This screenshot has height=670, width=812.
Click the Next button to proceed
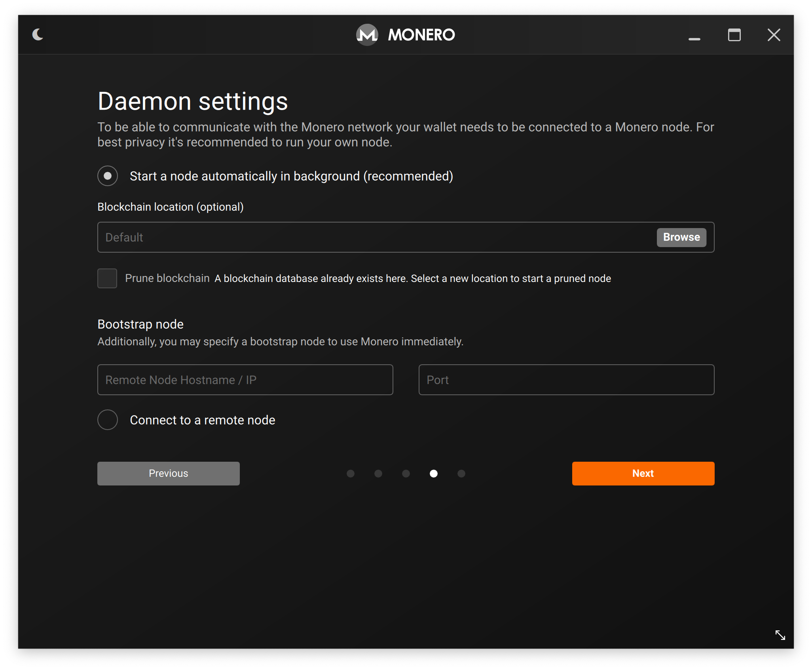[643, 473]
